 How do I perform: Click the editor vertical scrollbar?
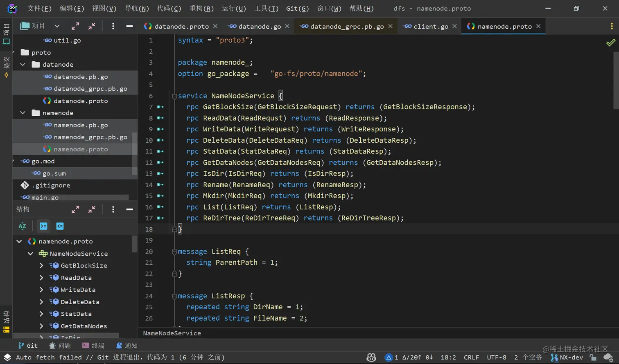(616, 81)
